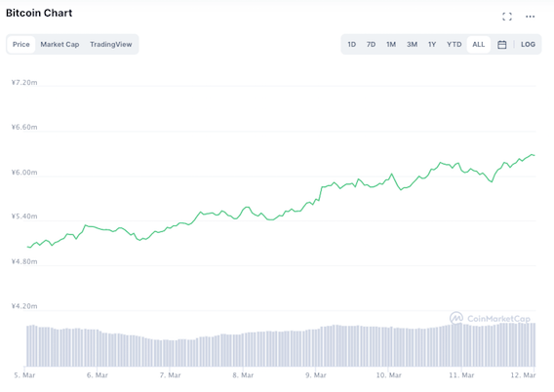The image size is (554, 392).
Task: Open the calendar date range picker
Action: point(501,45)
